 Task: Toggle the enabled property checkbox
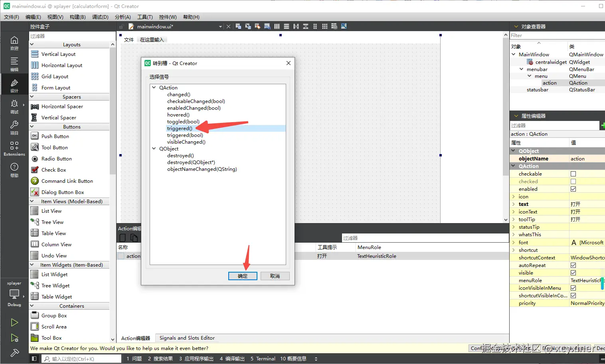(573, 189)
